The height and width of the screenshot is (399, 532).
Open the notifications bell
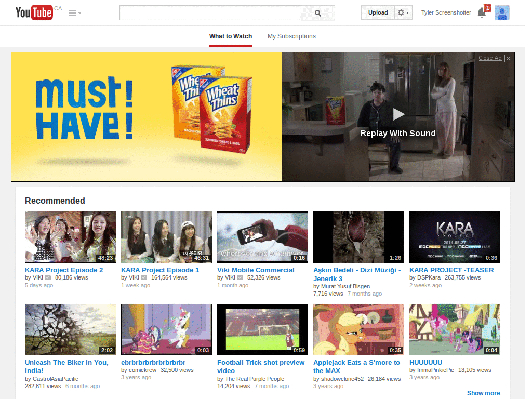(x=482, y=13)
